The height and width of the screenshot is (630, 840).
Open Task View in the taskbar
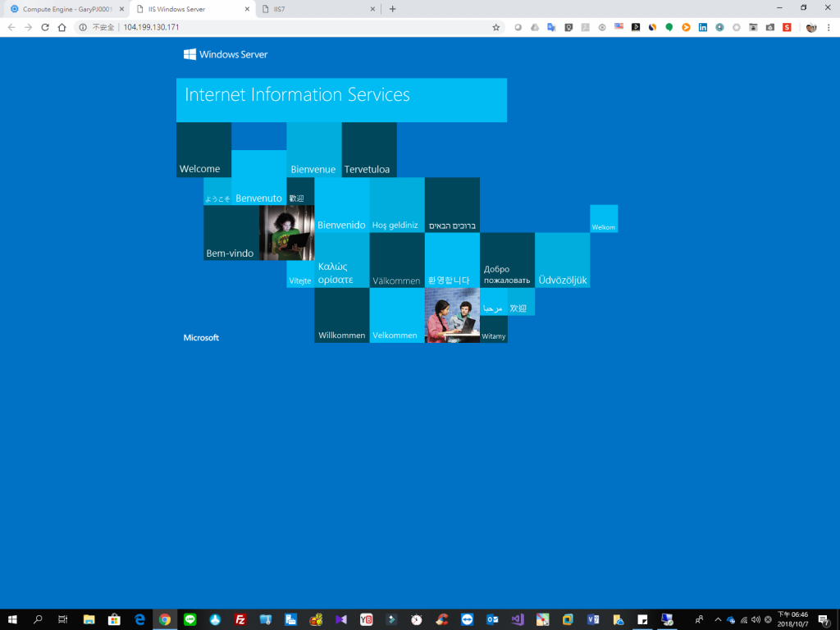click(x=62, y=619)
